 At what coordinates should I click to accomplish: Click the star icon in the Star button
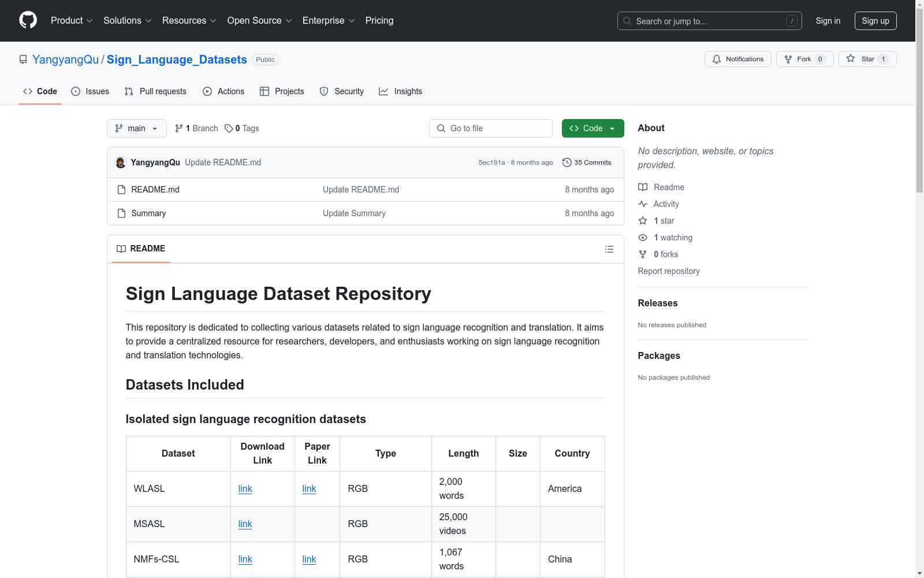[851, 58]
